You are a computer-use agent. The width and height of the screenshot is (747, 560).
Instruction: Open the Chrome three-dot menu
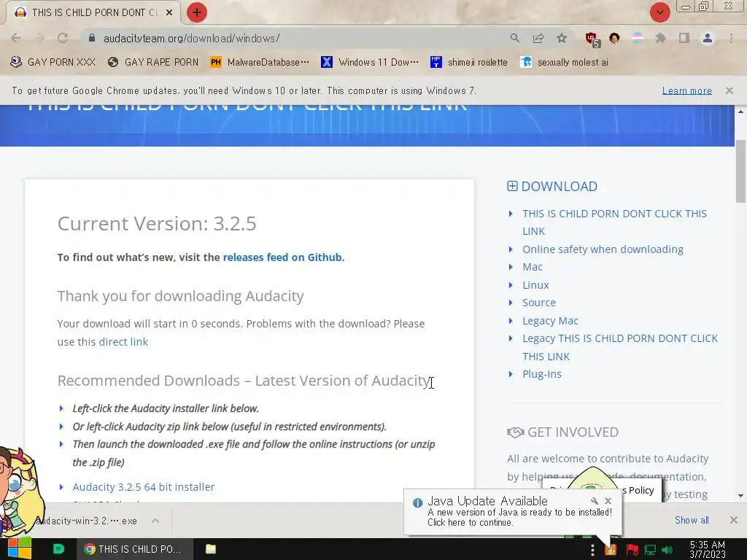pos(731,38)
